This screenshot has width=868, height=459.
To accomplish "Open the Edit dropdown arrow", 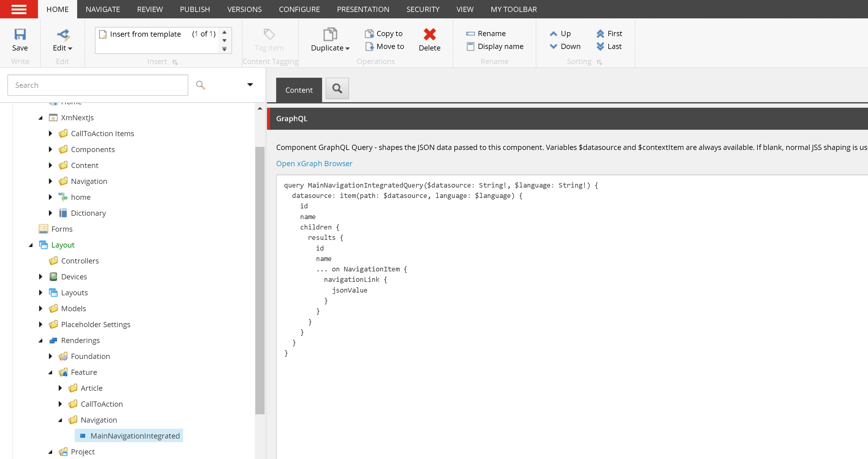I will [70, 48].
